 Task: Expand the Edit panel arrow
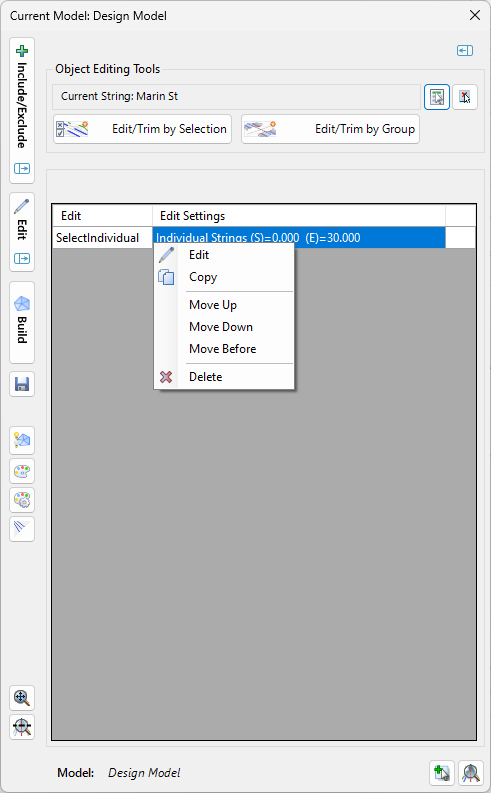click(x=22, y=258)
